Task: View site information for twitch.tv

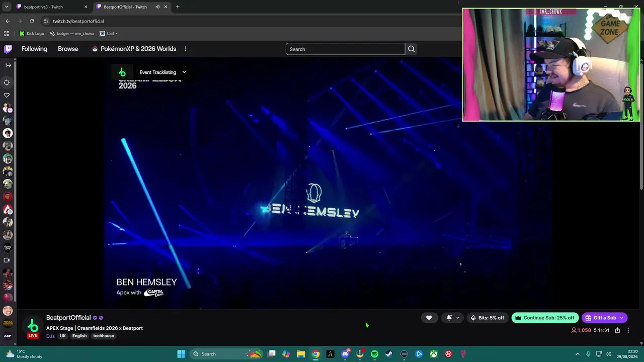Action: (x=46, y=21)
